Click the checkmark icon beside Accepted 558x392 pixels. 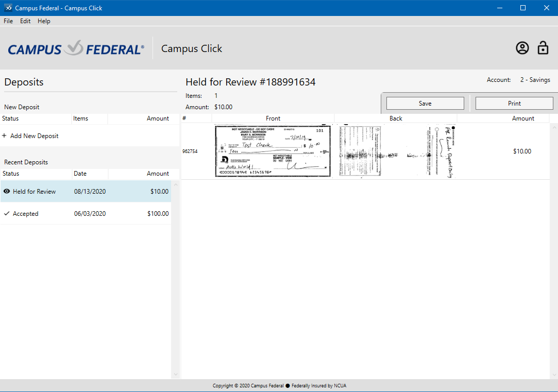pos(6,213)
